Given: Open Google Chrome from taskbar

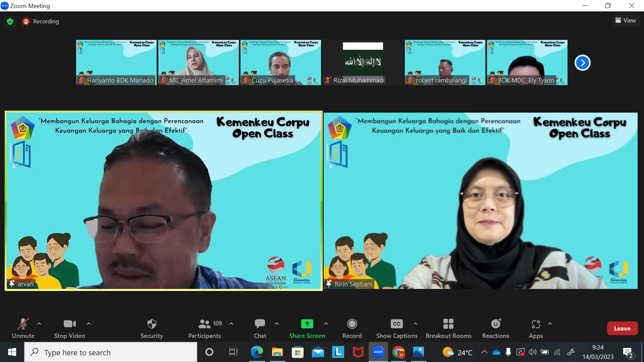Looking at the screenshot, I should click(x=398, y=352).
